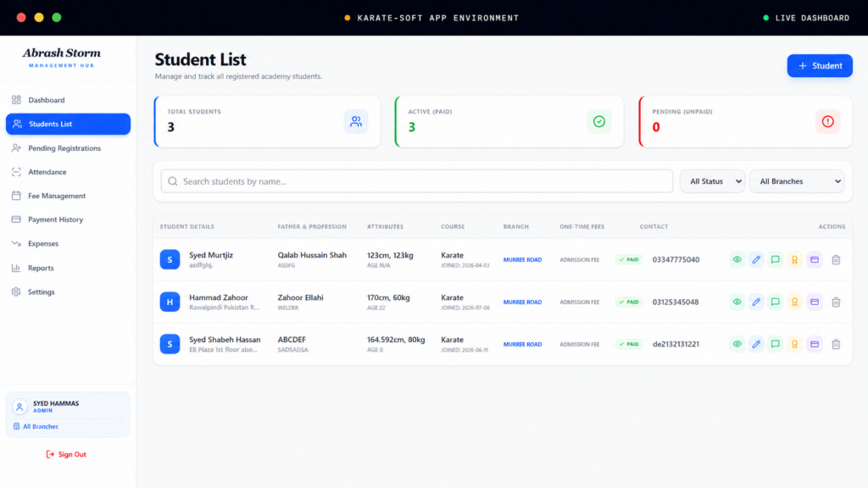Open message icon for Syed Murtjiz
The width and height of the screenshot is (868, 488).
click(x=776, y=259)
